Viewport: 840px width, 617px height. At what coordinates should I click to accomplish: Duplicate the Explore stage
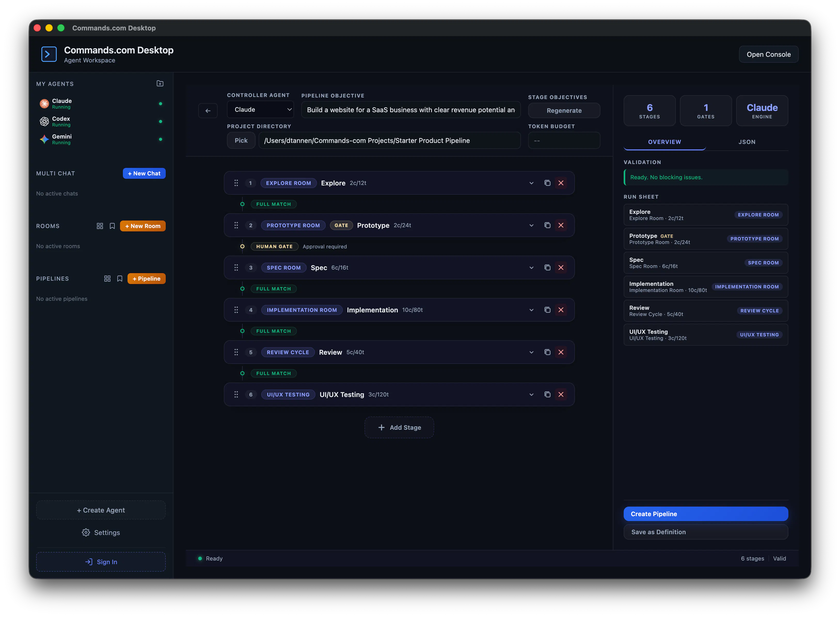tap(548, 183)
